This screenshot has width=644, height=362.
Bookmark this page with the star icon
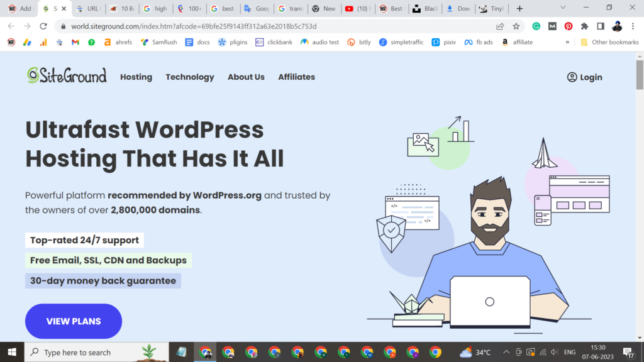[x=516, y=26]
